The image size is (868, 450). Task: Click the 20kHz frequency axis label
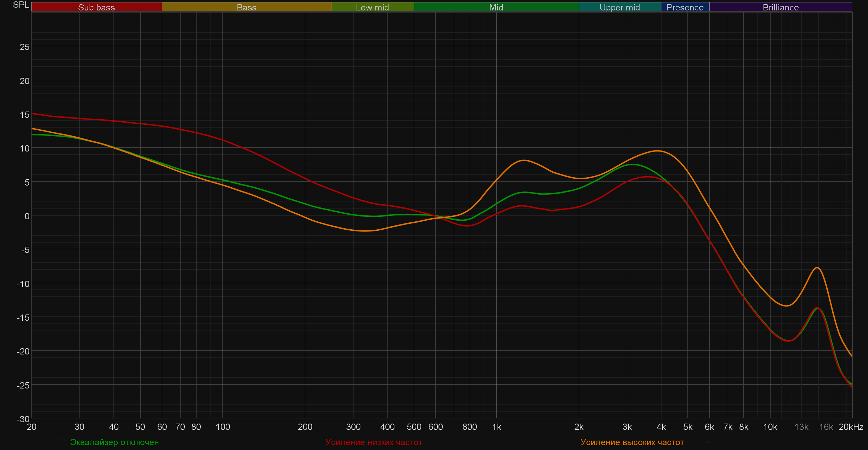(851, 427)
